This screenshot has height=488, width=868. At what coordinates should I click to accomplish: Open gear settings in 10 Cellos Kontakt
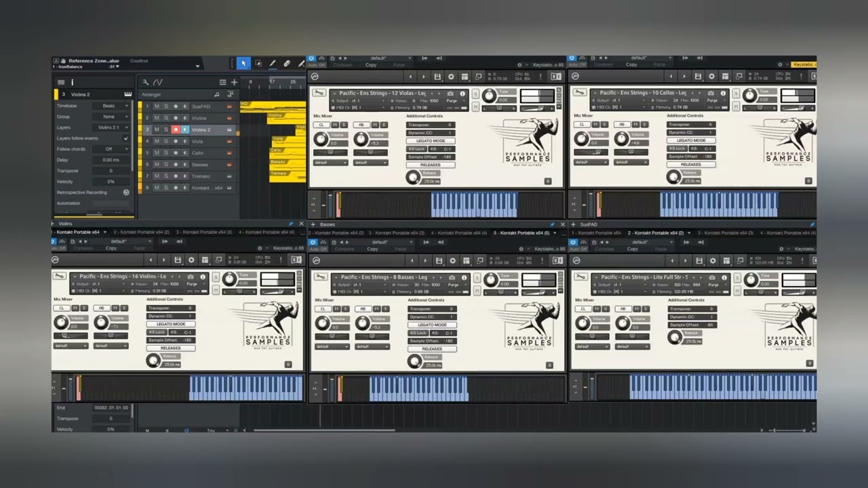pos(712,77)
